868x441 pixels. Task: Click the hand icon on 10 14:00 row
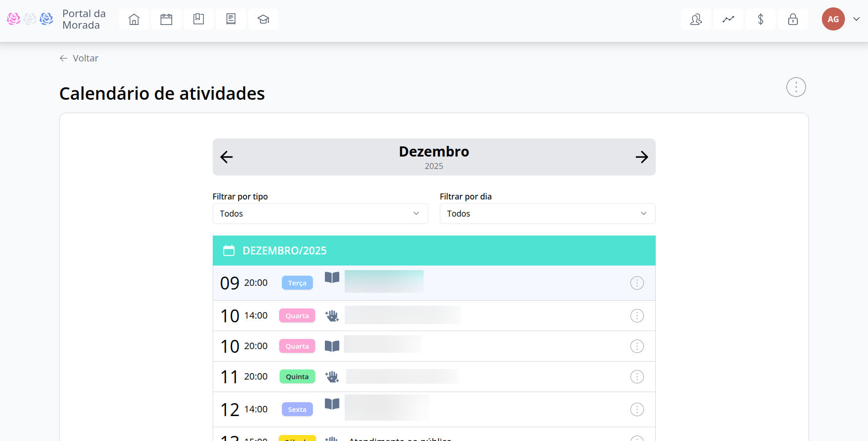point(332,315)
